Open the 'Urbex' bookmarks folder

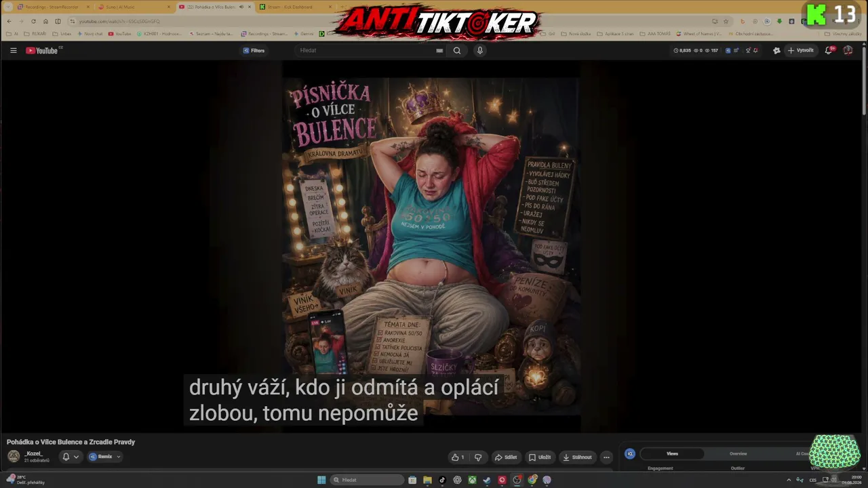[x=62, y=33]
